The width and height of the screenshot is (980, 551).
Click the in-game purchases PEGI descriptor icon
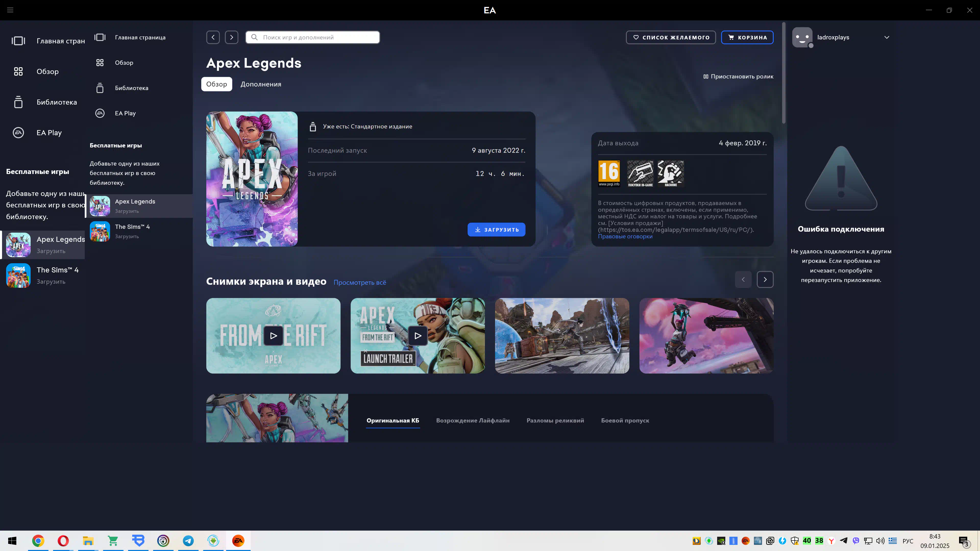(640, 174)
